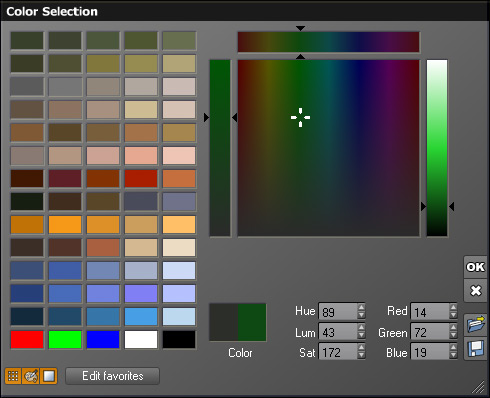Decrease Green with the down stepper arrow
Image resolution: width=490 pixels, height=398 pixels.
453,335
